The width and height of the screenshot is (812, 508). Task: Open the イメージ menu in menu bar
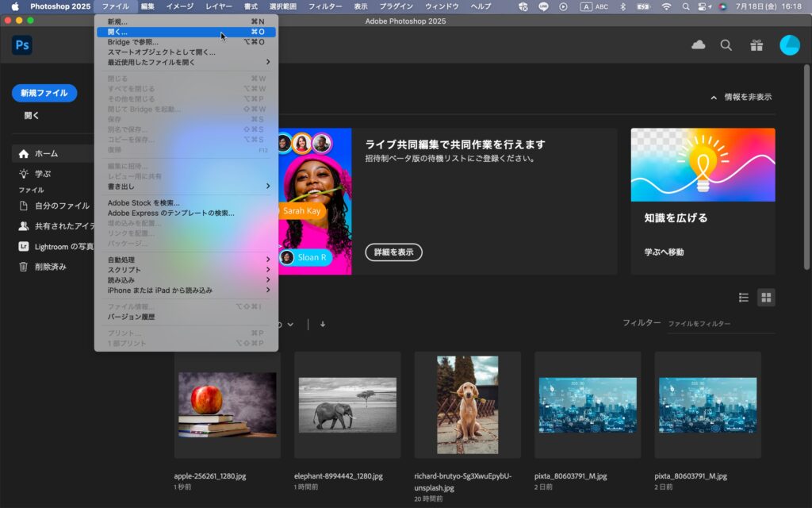point(180,6)
